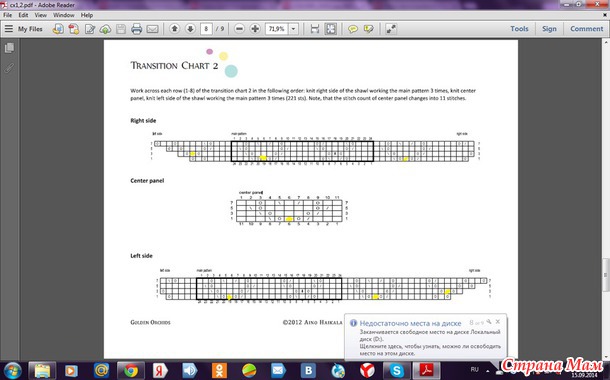Click the low disk space notification
Screen dimensions: 610x380
(x=426, y=337)
